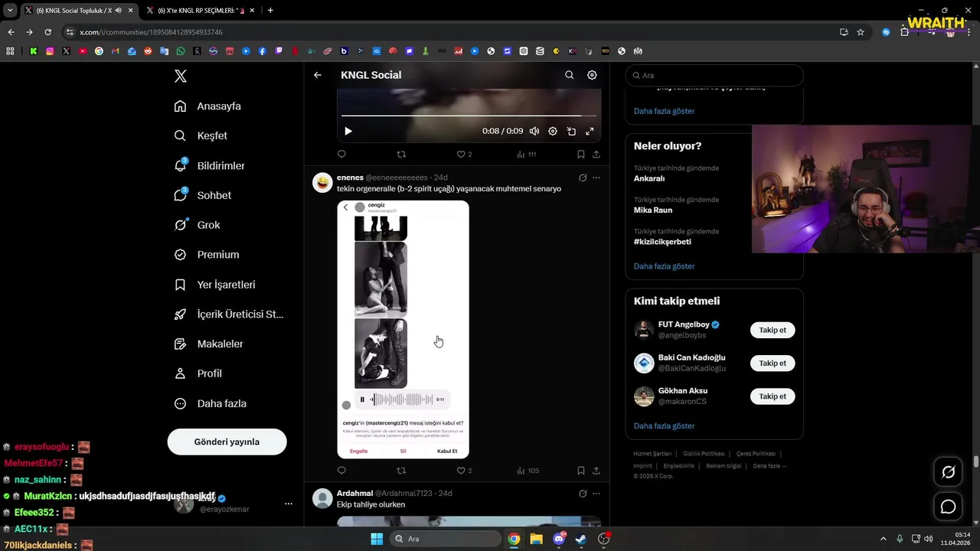Open the Twitch bookmark in bookmarks bar
Image resolution: width=980 pixels, height=551 pixels.
[279, 51]
